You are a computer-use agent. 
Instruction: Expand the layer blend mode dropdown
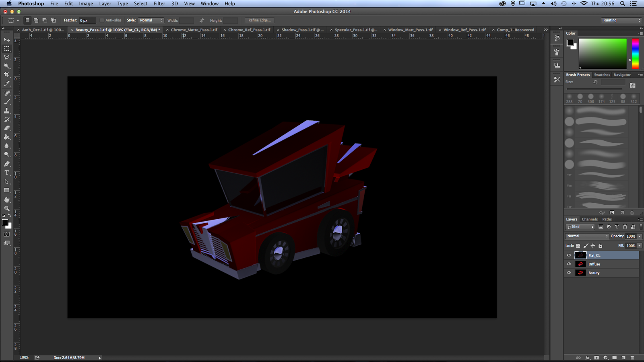[587, 236]
